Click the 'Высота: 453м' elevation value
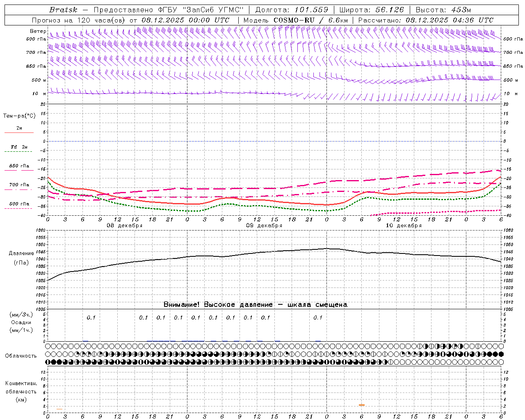The image size is (525, 420). [x=443, y=10]
